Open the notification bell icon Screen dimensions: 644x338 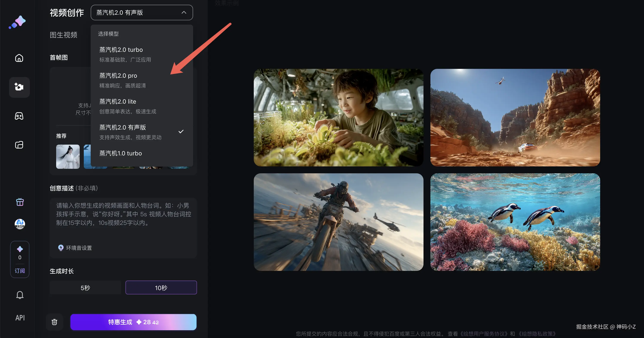click(20, 295)
